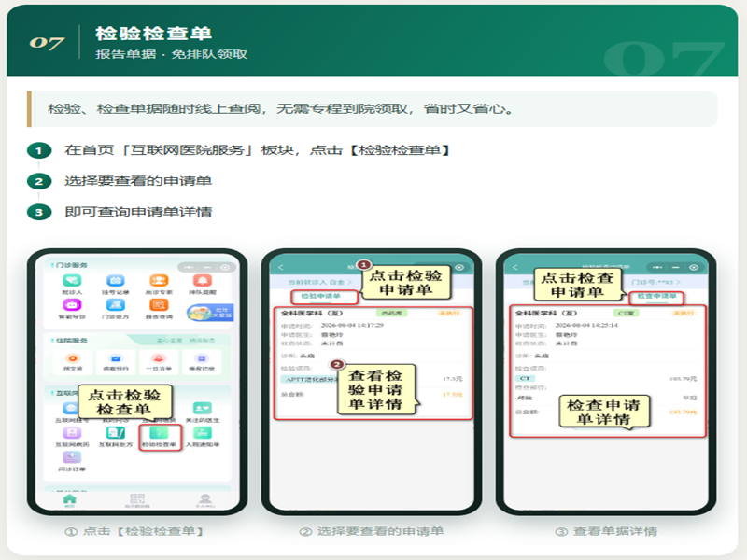Open the three-dots menu on exam screen

tap(657, 267)
